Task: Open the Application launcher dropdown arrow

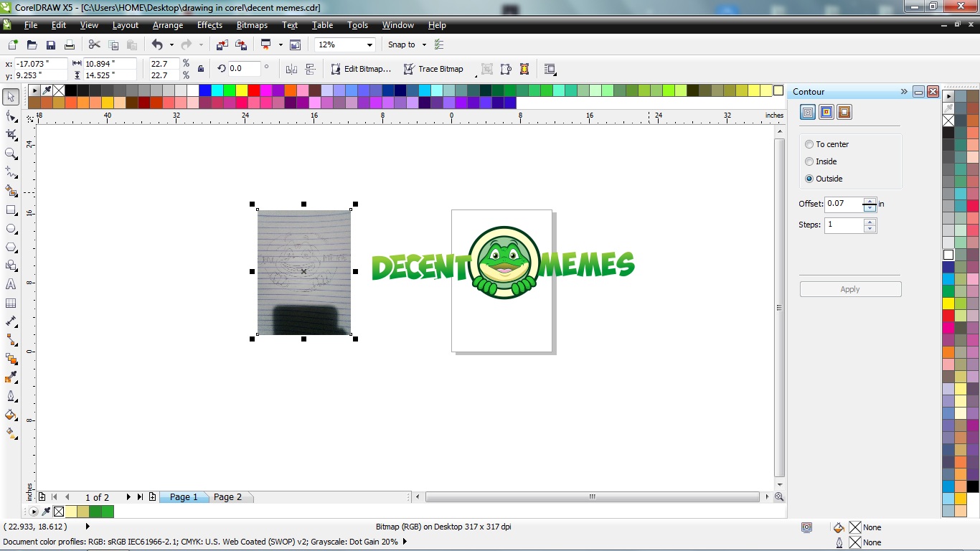Action: (x=281, y=44)
